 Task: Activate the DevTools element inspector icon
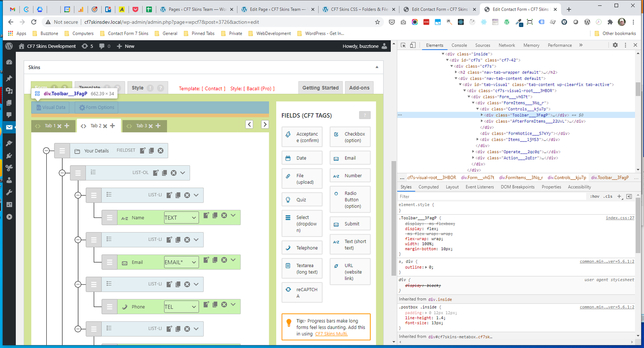pos(403,45)
